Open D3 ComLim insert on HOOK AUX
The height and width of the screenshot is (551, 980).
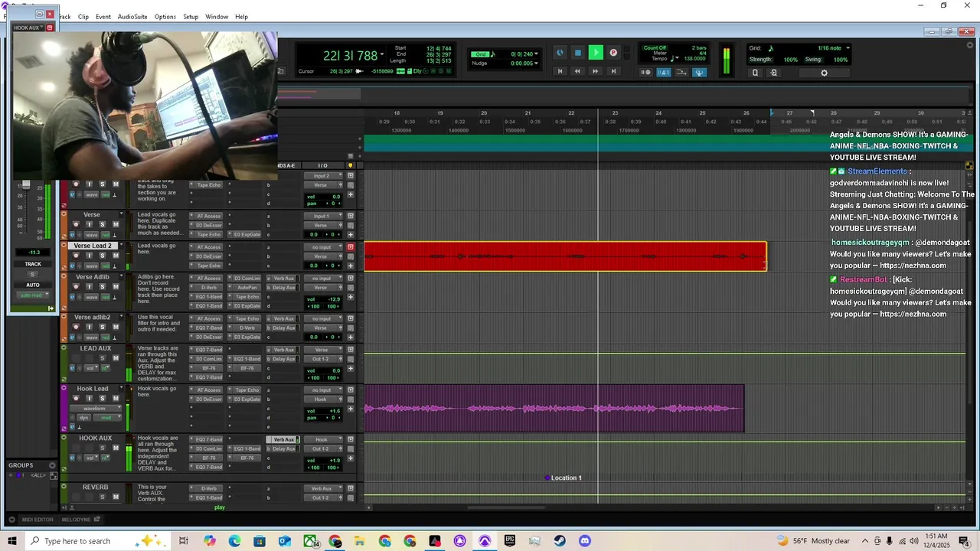(x=208, y=448)
